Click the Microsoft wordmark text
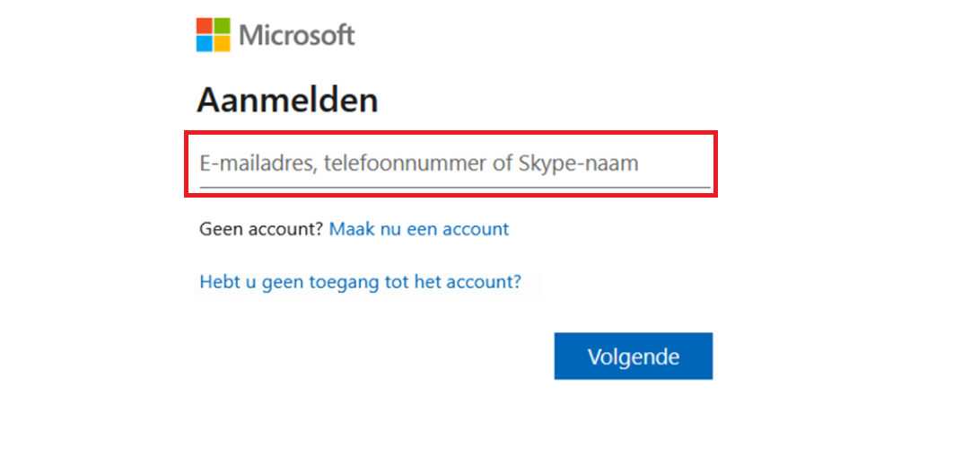 297,36
